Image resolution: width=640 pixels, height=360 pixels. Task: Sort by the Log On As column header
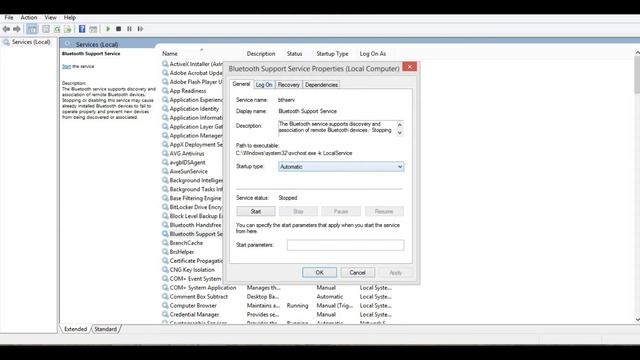[373, 54]
